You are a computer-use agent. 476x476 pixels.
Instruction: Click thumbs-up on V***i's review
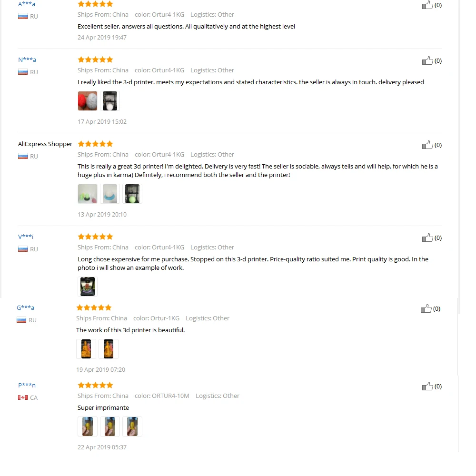427,238
